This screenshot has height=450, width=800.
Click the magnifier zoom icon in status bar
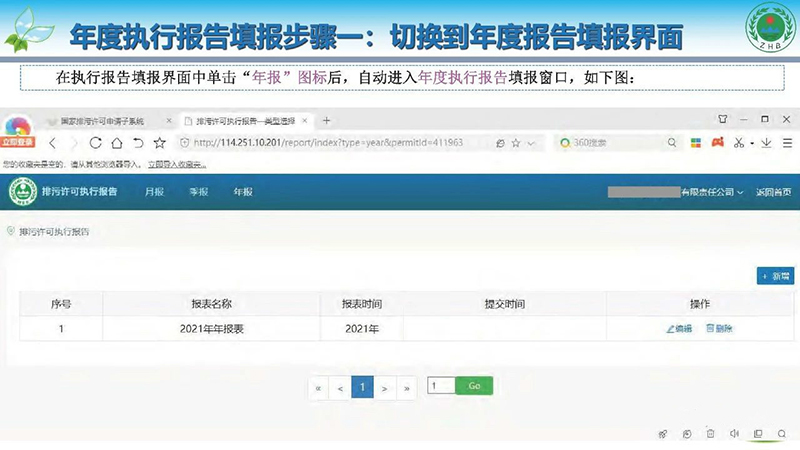[x=781, y=433]
